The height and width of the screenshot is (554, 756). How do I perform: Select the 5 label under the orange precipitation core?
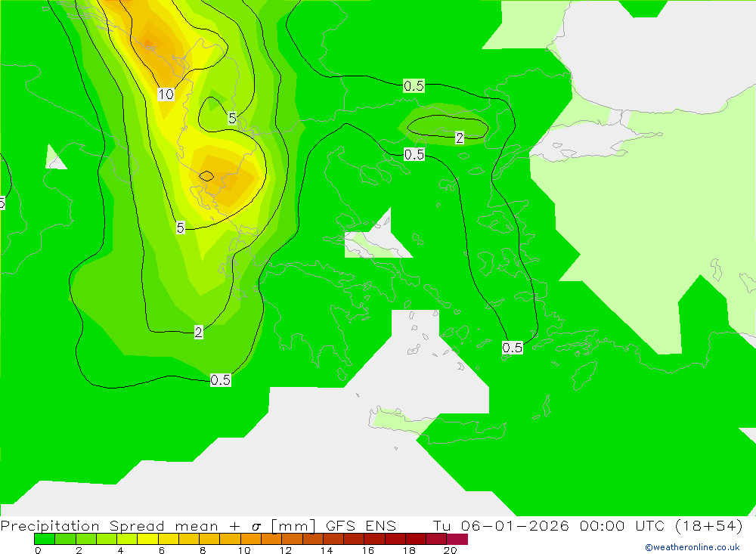tap(181, 227)
